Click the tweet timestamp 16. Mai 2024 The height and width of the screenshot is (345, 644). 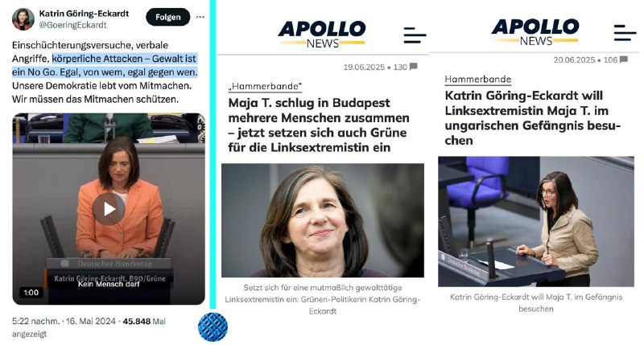coord(90,321)
